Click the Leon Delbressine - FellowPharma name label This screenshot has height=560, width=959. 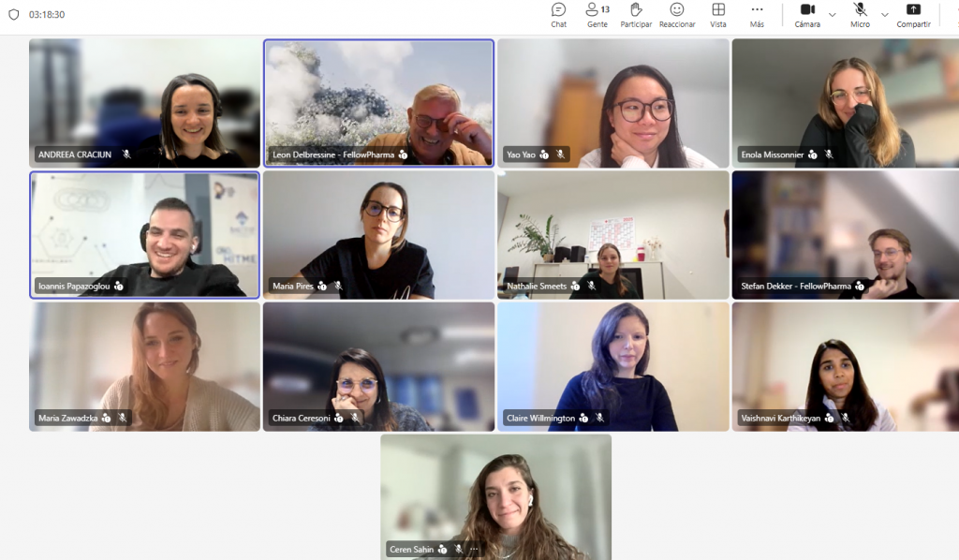point(332,155)
